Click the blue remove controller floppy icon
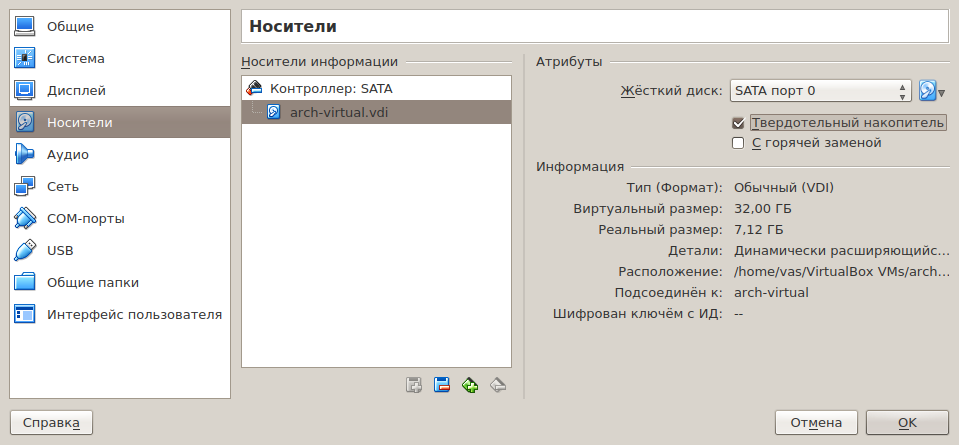959x445 pixels. (x=442, y=385)
